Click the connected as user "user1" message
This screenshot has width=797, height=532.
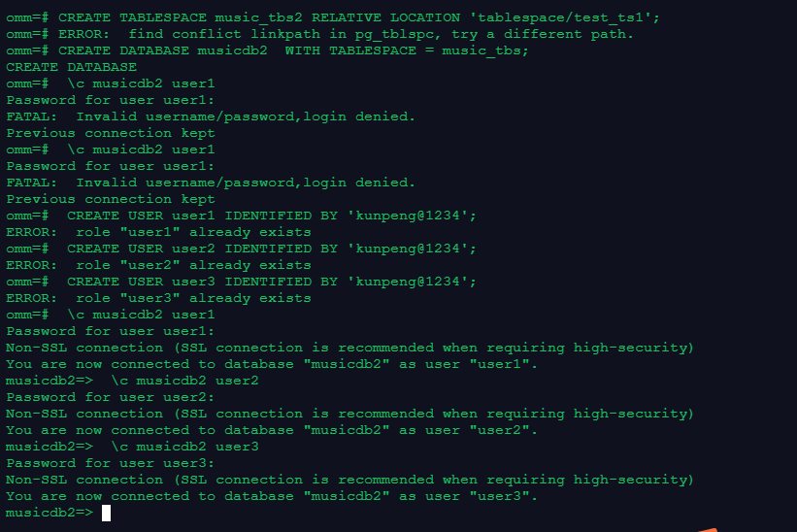[272, 364]
